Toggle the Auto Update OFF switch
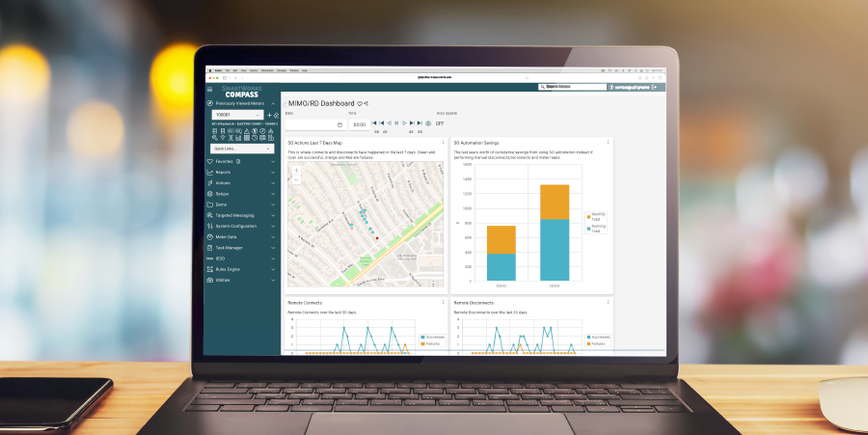Viewport: 868px width, 435px height. point(440,123)
